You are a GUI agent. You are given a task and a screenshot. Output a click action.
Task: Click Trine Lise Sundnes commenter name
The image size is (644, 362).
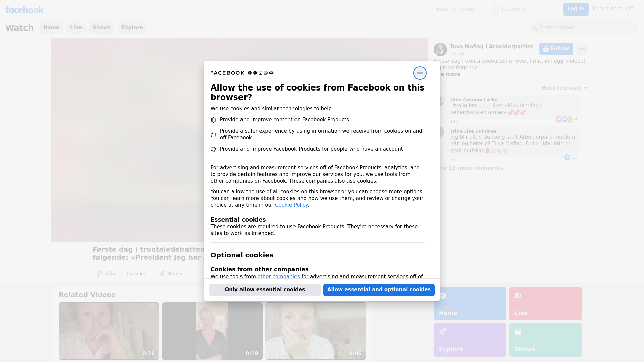[x=473, y=131]
